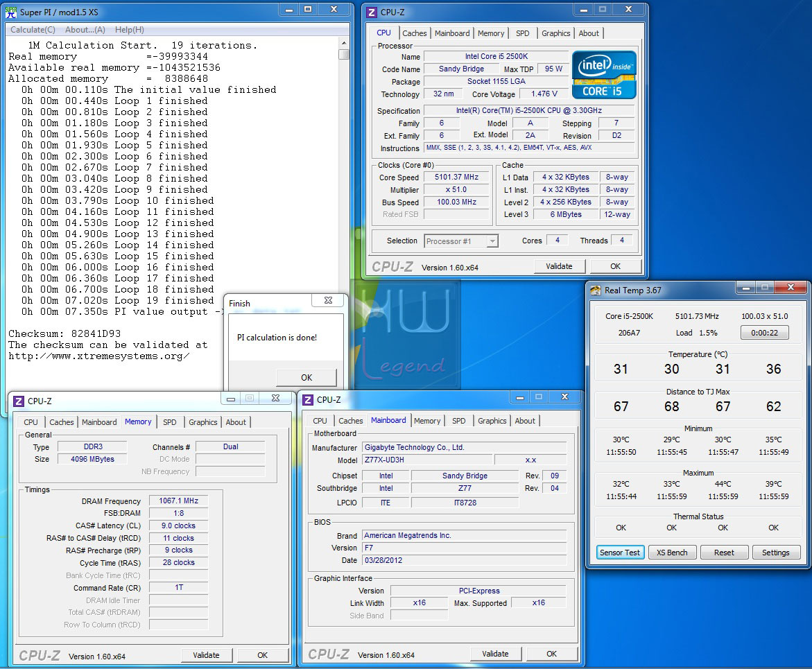Open the About...(A) menu in Super PI

[x=85, y=30]
